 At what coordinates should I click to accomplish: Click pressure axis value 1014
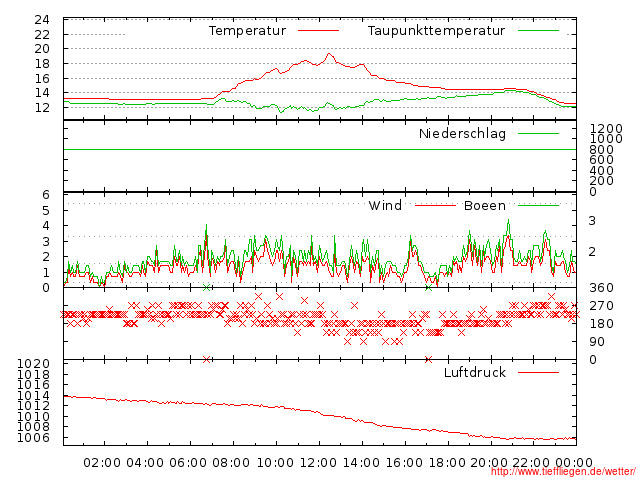click(33, 395)
